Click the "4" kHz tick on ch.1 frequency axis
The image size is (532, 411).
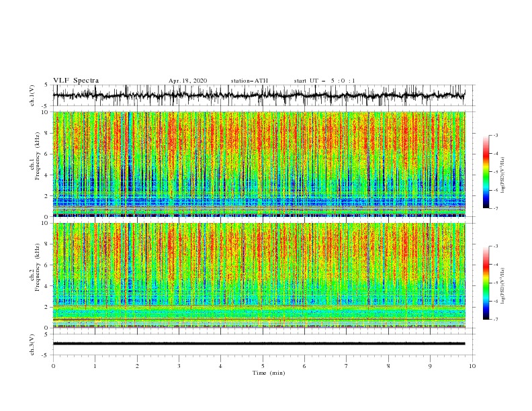click(46, 175)
